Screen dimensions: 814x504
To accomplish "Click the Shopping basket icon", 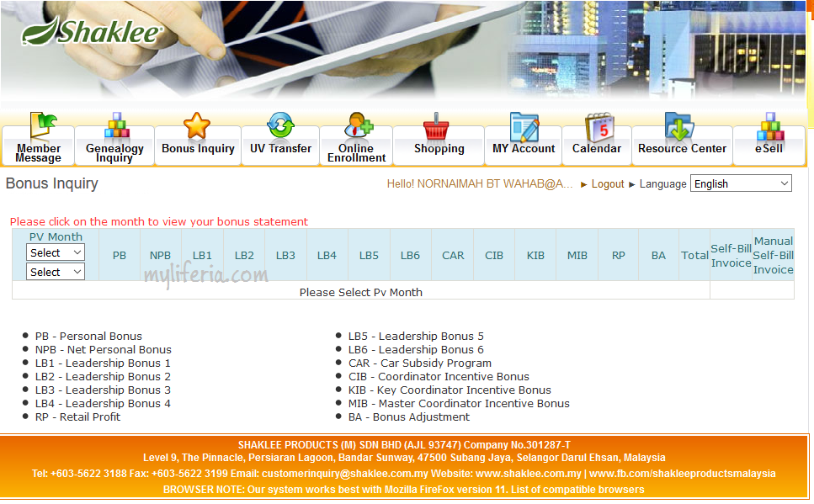I will coord(436,127).
